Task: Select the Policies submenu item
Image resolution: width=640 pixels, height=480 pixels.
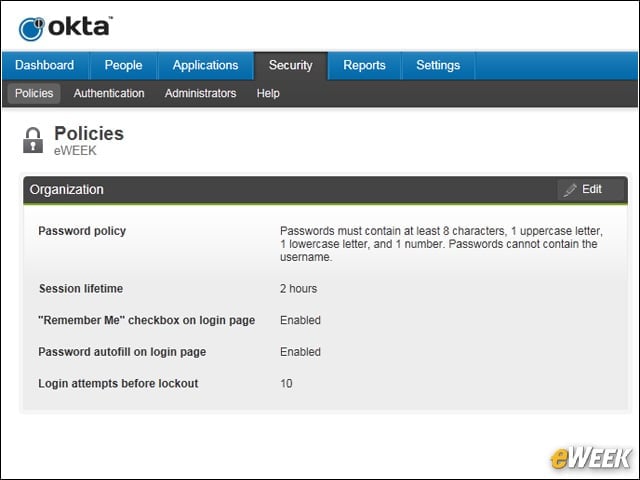Action: [x=34, y=93]
